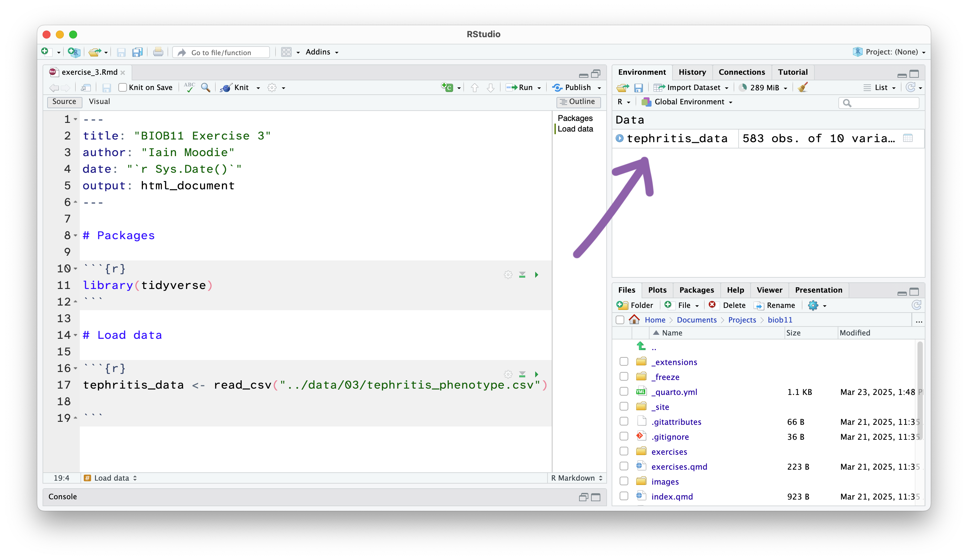Click the broom icon to clear environment

(x=802, y=87)
